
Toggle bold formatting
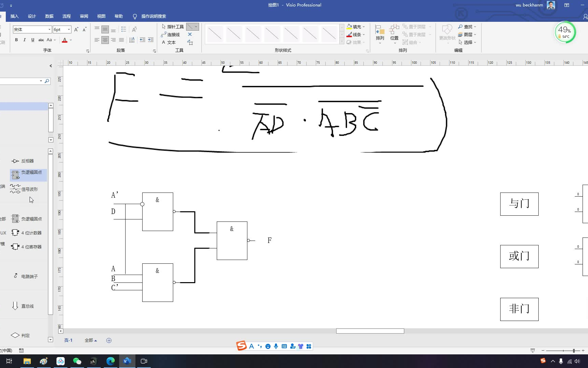pyautogui.click(x=16, y=40)
